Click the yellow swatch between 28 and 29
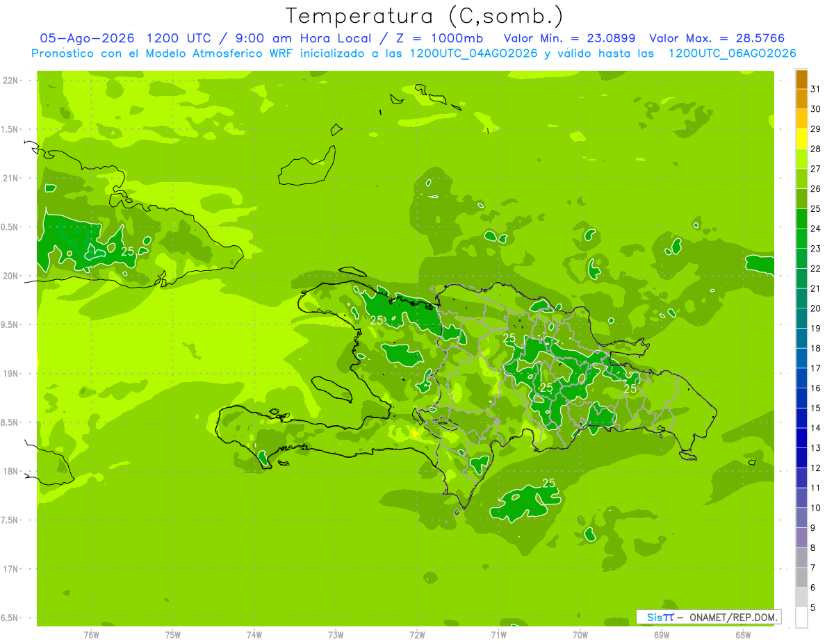Image resolution: width=834 pixels, height=644 pixels. pyautogui.click(x=801, y=139)
